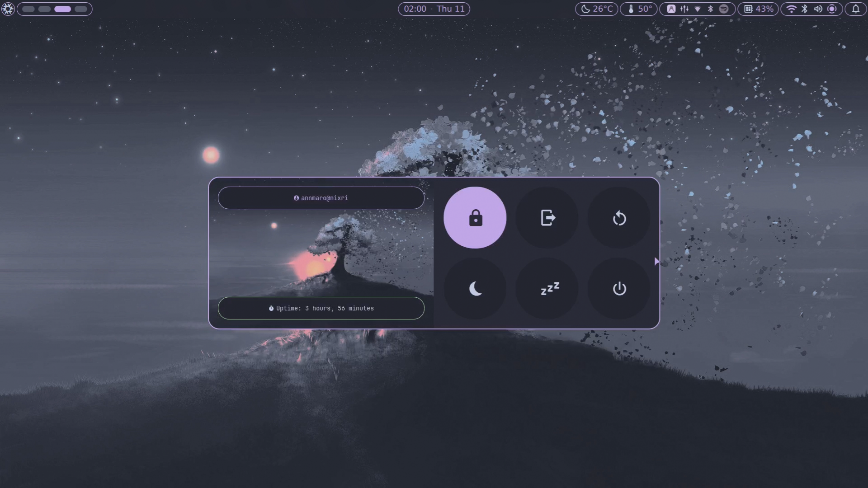Click the purple app tray icon
The height and width of the screenshot is (488, 868).
[671, 9]
